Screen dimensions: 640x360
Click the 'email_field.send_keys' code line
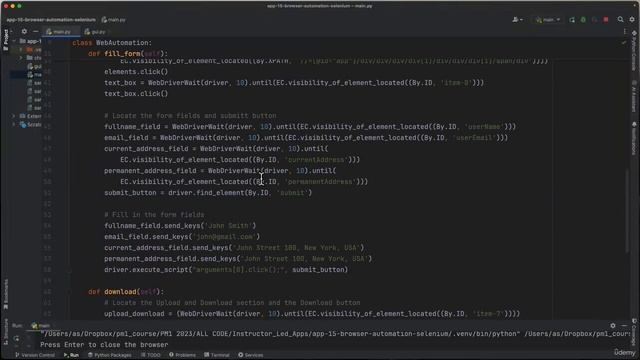[182, 237]
